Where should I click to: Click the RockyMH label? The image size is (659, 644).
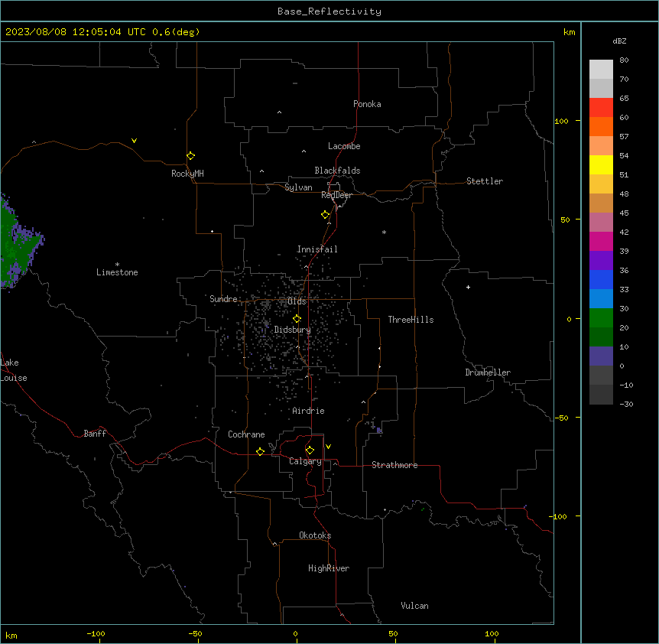187,174
